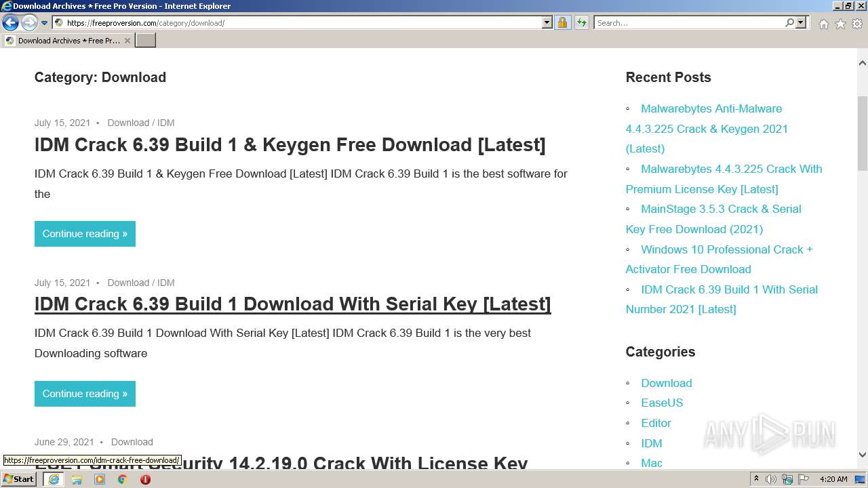The image size is (868, 488).
Task: Click the network tray icon
Action: click(x=787, y=479)
